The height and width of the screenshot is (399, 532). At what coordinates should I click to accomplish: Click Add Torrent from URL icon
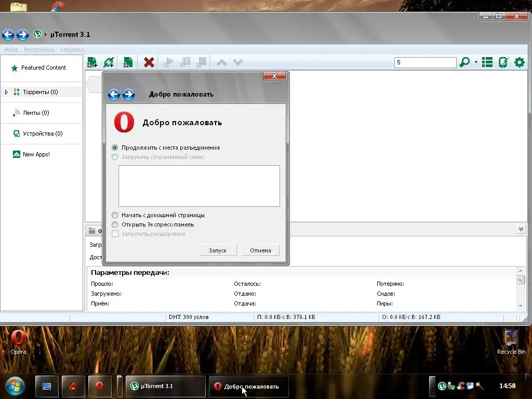point(109,62)
